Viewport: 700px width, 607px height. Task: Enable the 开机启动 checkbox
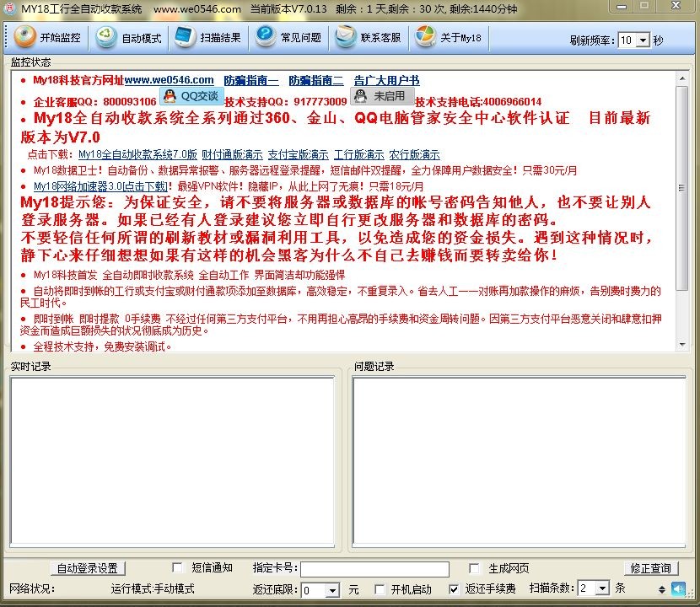click(x=380, y=589)
